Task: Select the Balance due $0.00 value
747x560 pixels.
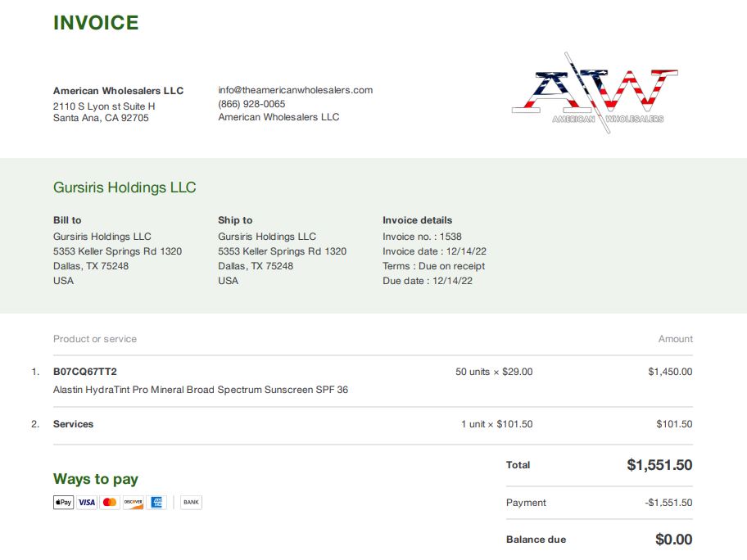Action: click(673, 540)
